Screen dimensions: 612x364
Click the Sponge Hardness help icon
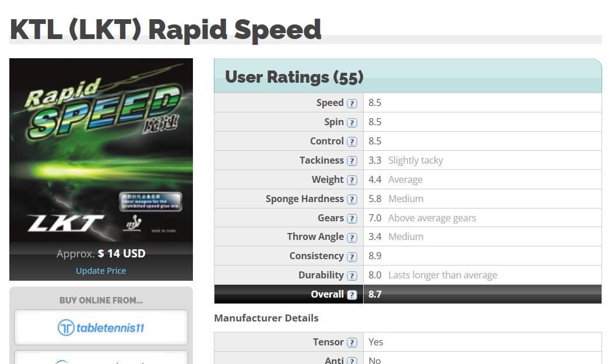click(x=351, y=199)
